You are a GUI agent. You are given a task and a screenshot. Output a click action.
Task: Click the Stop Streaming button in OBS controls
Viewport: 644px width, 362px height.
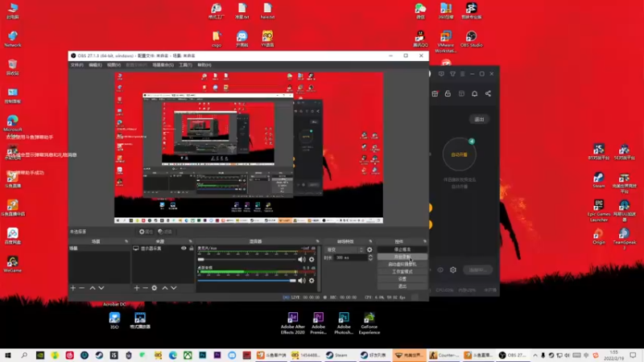click(x=402, y=249)
